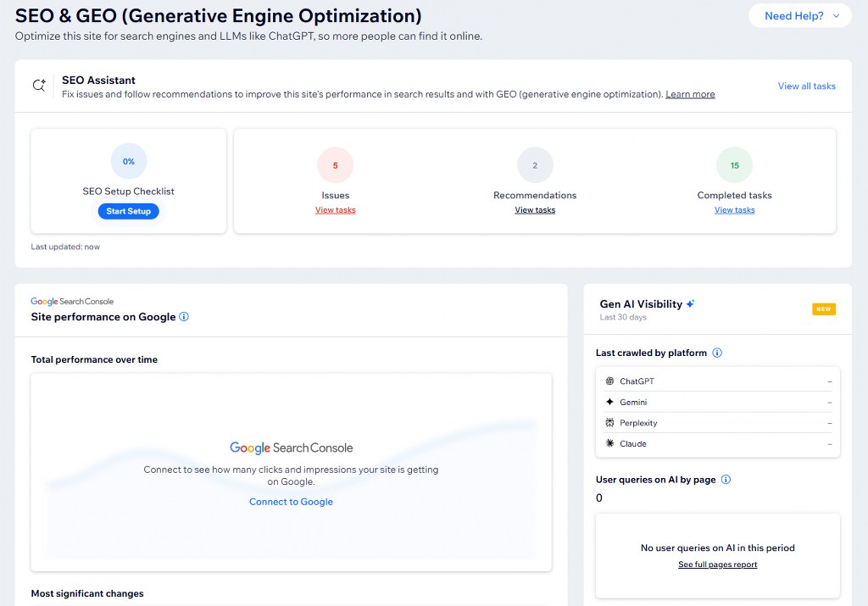Screen dimensions: 868x606
Task: Click the red 5 issues badge
Action: 336,165
